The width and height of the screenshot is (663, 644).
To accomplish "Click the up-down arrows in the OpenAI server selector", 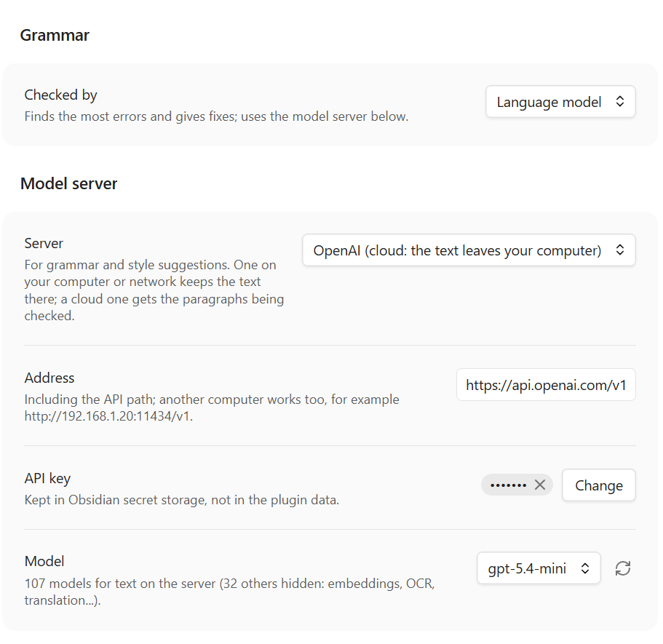I will [620, 250].
